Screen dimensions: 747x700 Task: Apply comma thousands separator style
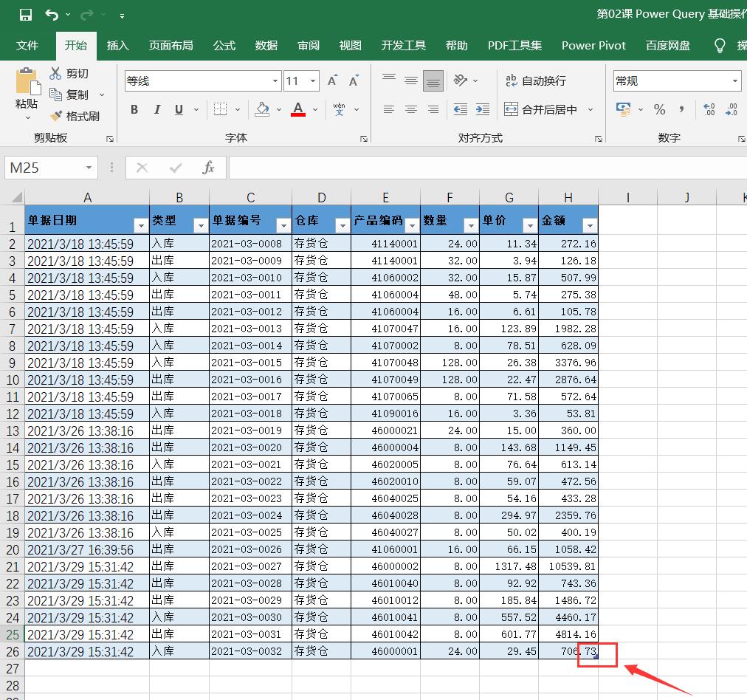tap(682, 109)
